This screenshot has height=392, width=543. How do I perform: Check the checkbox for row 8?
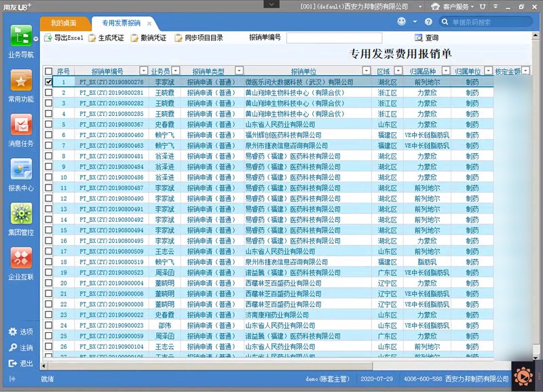click(x=48, y=156)
